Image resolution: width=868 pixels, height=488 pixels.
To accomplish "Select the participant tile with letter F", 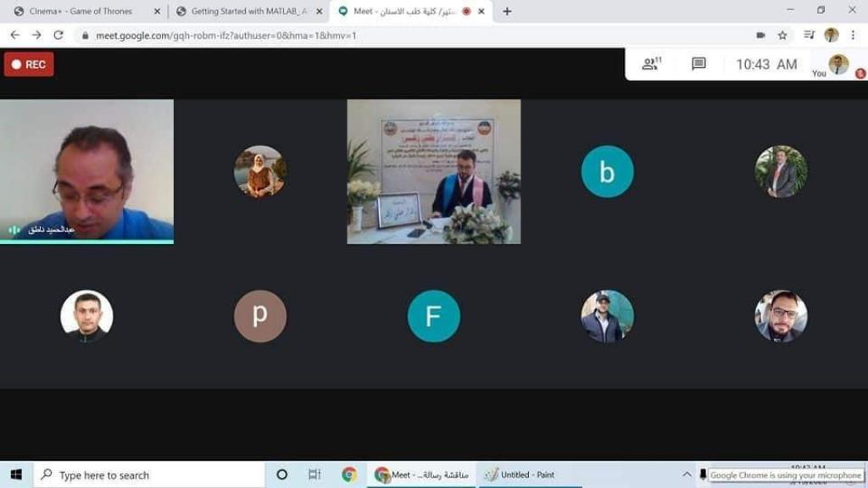I will tap(434, 316).
